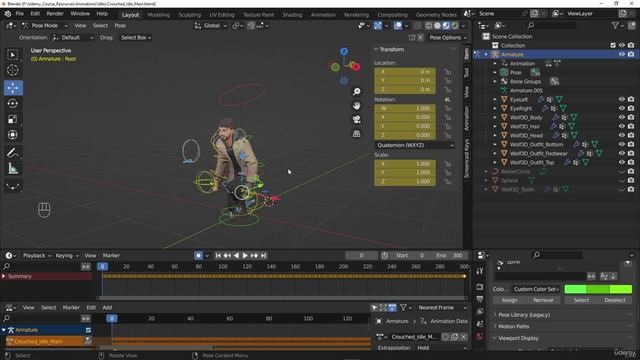Switch to the Modeling workspace tab
The width and height of the screenshot is (640, 360).
tap(158, 15)
